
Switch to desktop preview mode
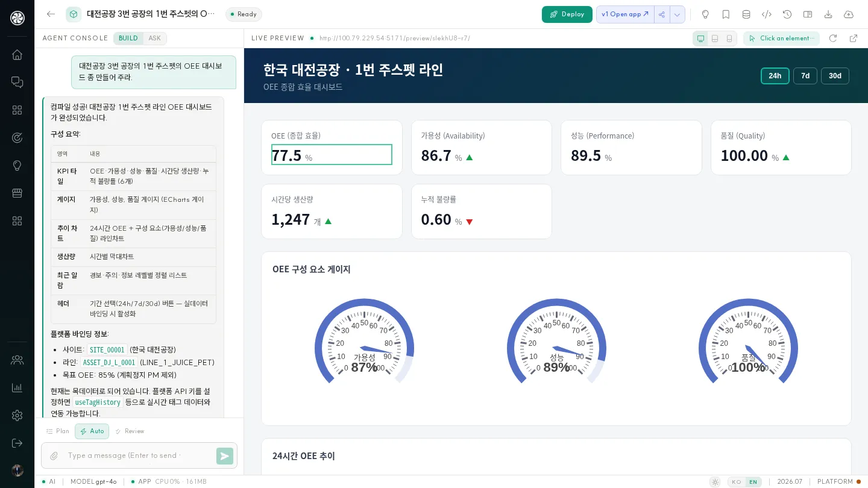coord(700,39)
